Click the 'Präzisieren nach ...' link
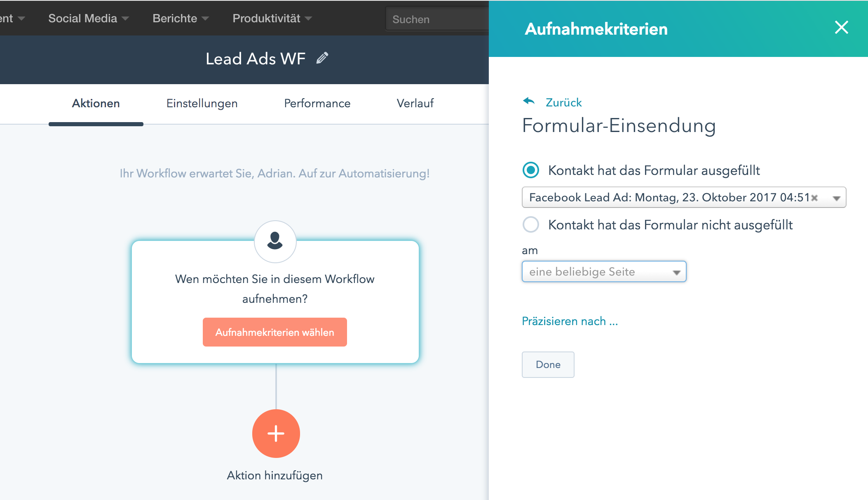This screenshot has width=868, height=500. pos(570,321)
